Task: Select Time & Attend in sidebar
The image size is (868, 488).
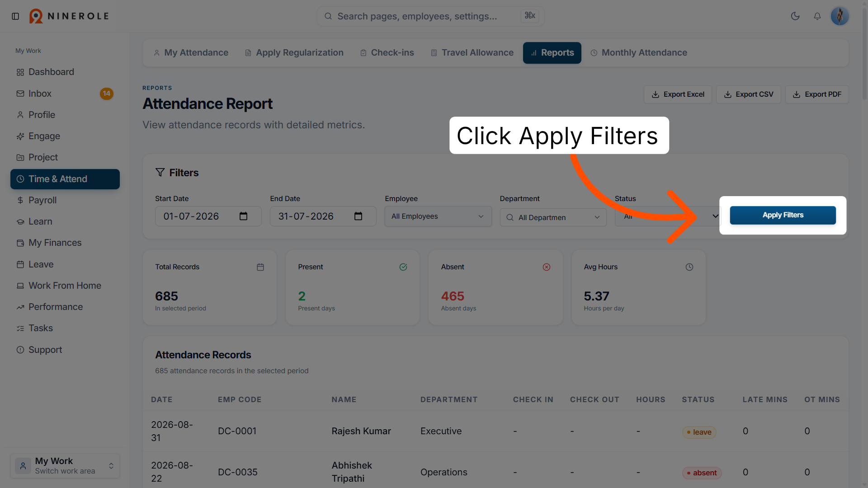Action: tap(65, 179)
